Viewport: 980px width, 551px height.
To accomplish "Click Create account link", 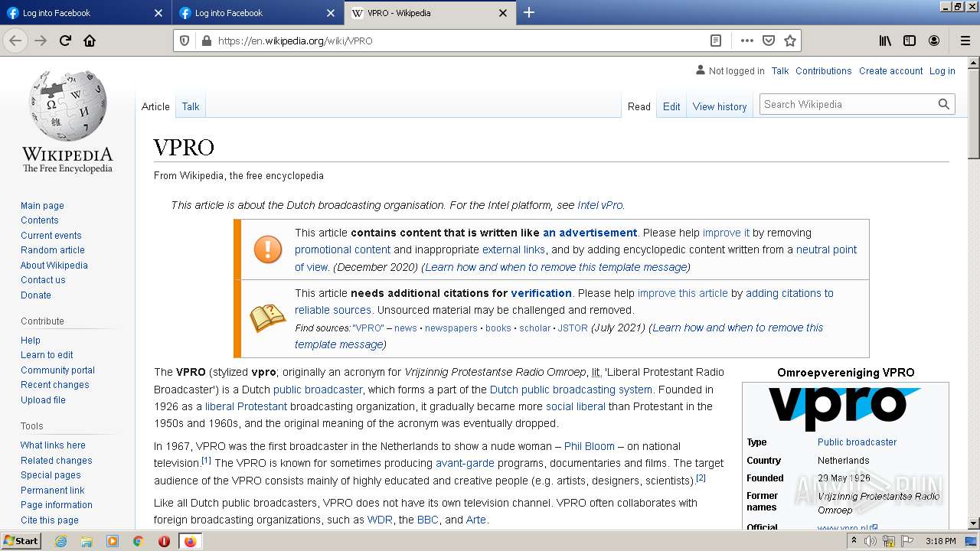I will click(890, 70).
